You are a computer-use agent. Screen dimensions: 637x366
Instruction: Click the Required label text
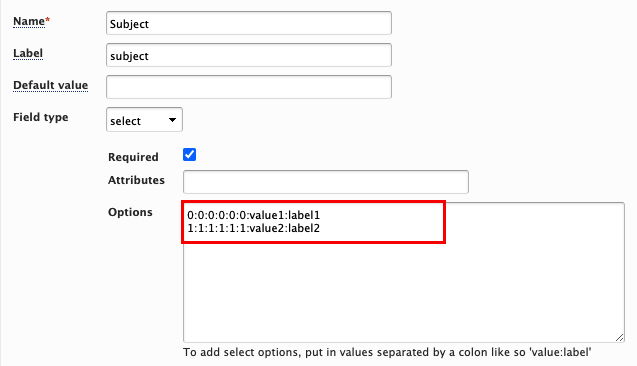133,157
